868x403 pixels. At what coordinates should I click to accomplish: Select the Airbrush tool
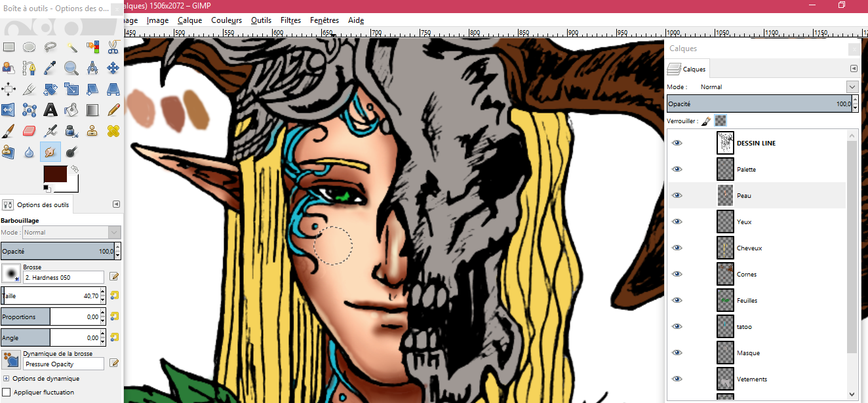coord(50,131)
